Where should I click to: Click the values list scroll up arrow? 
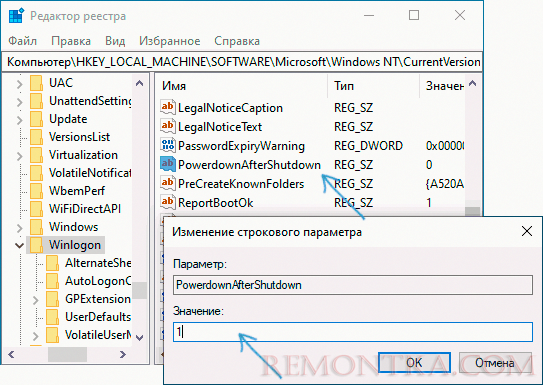pyautogui.click(x=472, y=83)
